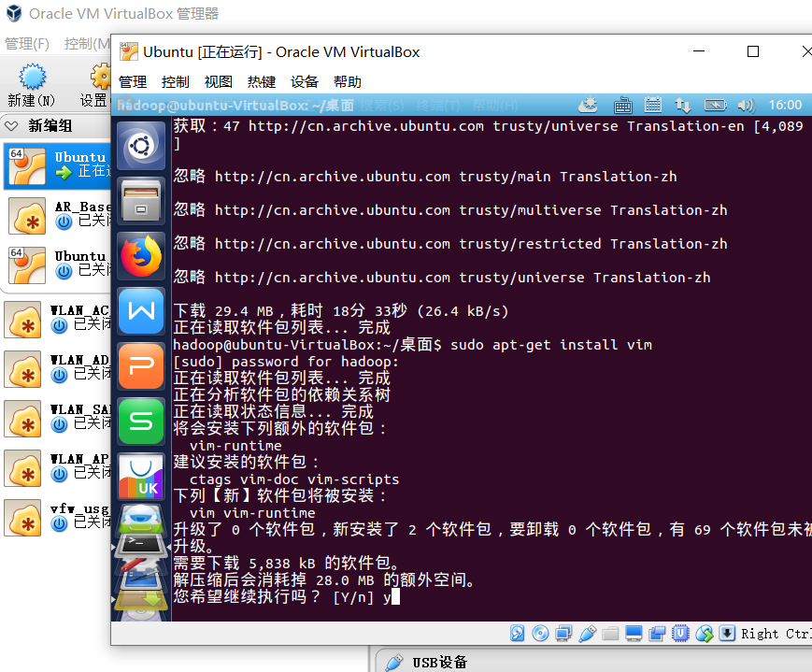
Task: Click shared folders status icon
Action: click(610, 633)
